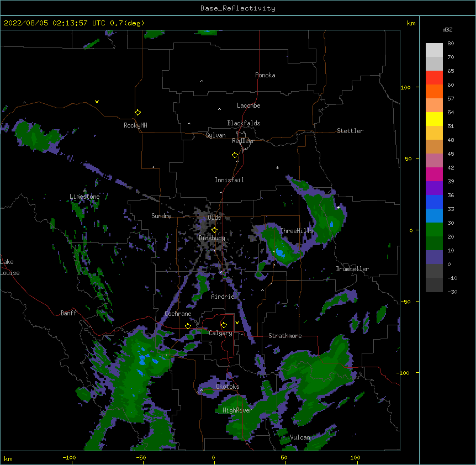Click the Banff label
Image resolution: width=476 pixels, height=465 pixels.
68,313
